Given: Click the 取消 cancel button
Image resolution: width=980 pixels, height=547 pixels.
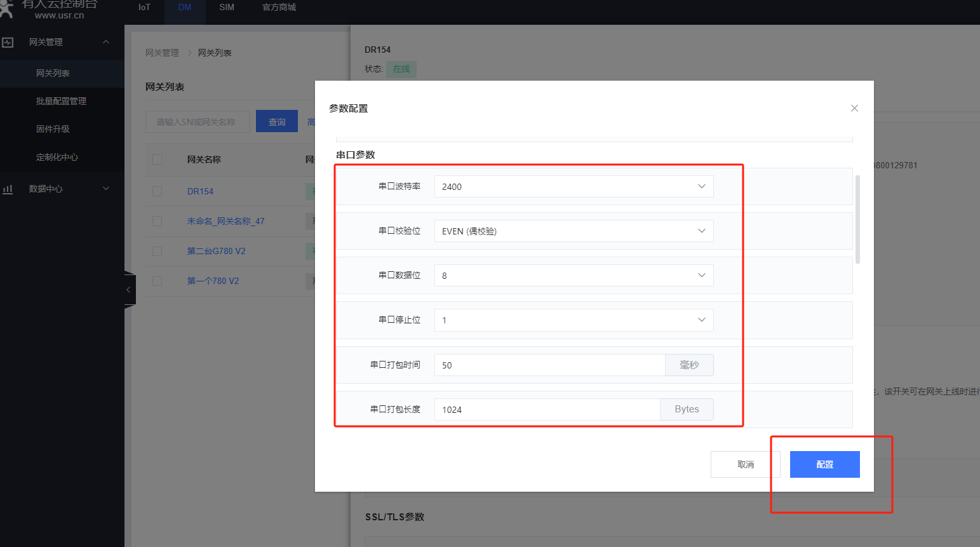Looking at the screenshot, I should 745,464.
